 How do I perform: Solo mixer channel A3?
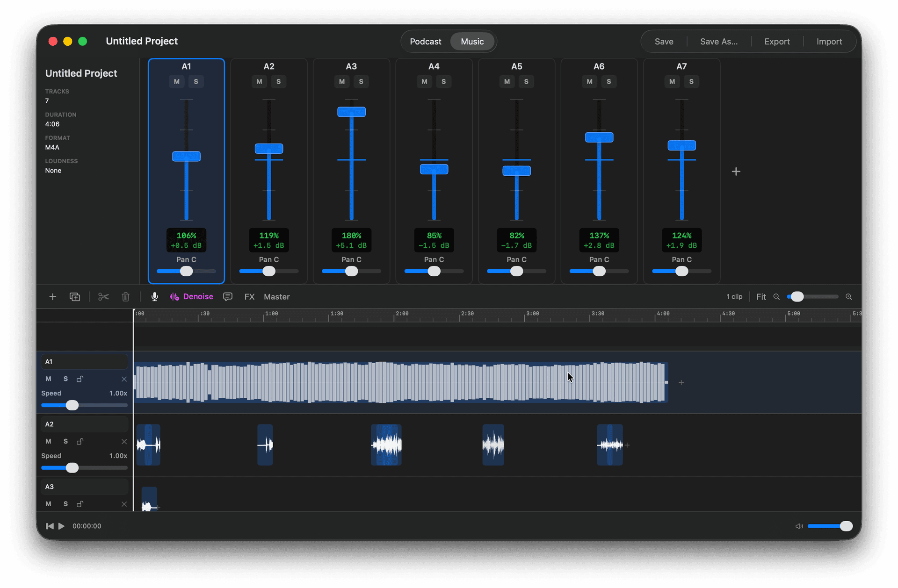[361, 82]
